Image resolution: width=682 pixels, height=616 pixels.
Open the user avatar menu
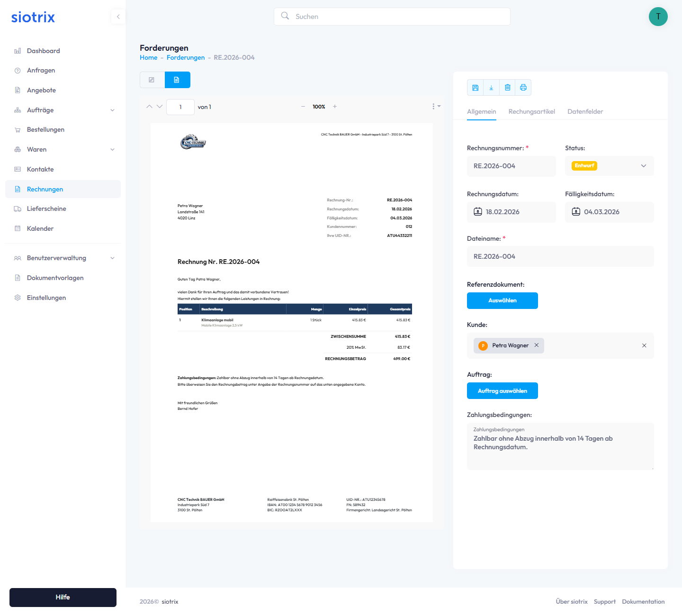click(x=658, y=17)
